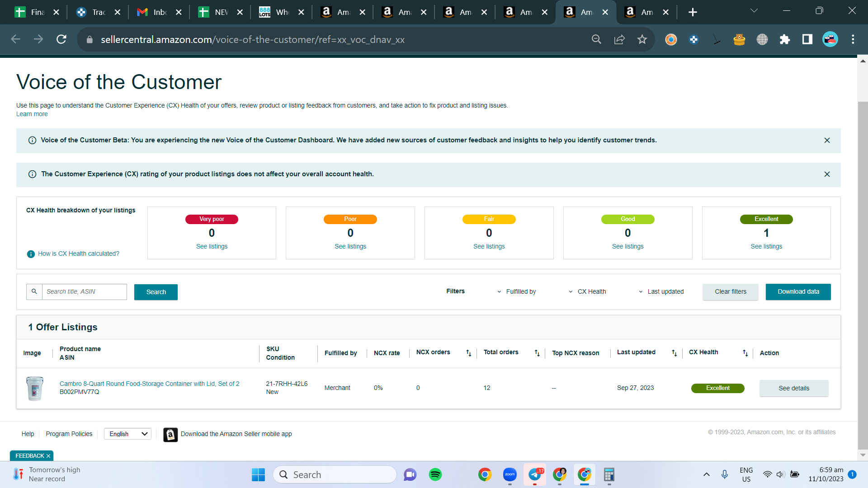The image size is (868, 488).
Task: Open the new tab plus button
Action: pyautogui.click(x=693, y=12)
